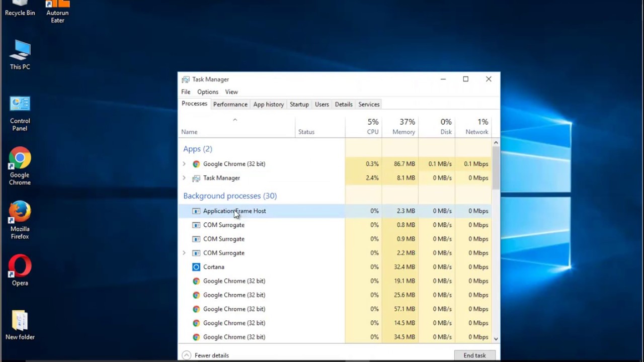Select the Application Frame Host row
The width and height of the screenshot is (644, 362).
click(335, 211)
